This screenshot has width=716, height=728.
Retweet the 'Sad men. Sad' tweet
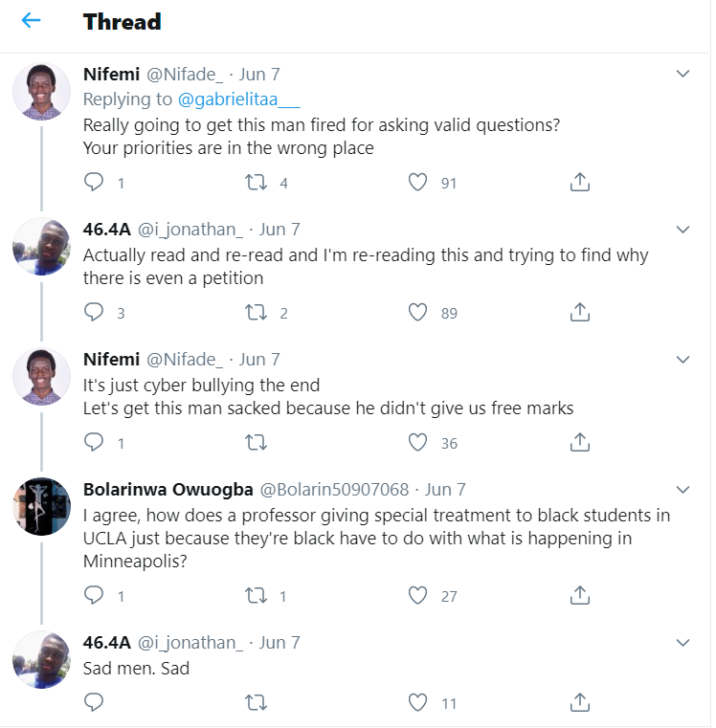256,703
